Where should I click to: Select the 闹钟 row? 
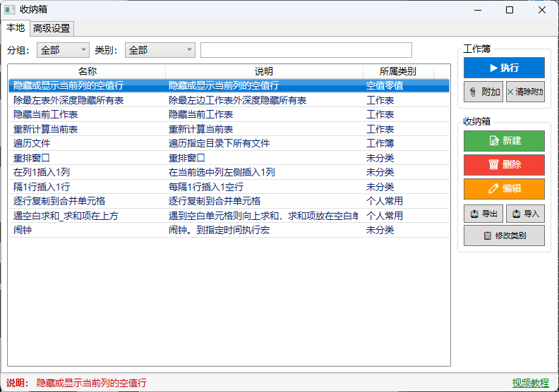[229, 230]
